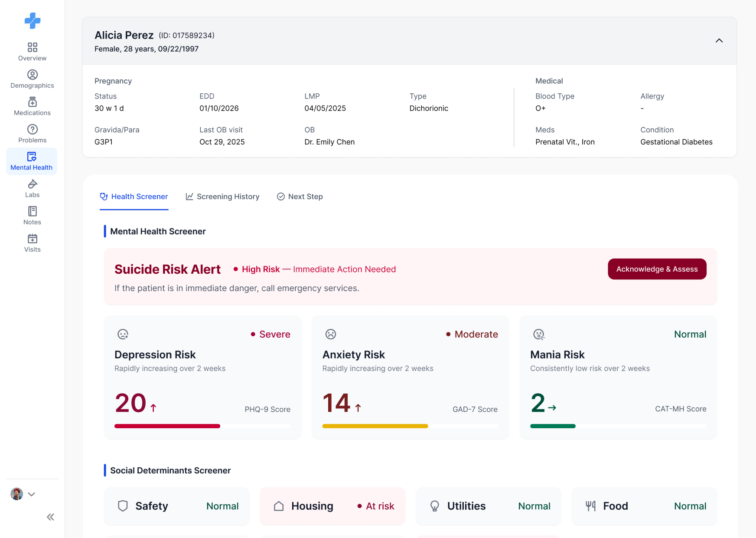Open the Safety Normal card

point(177,506)
